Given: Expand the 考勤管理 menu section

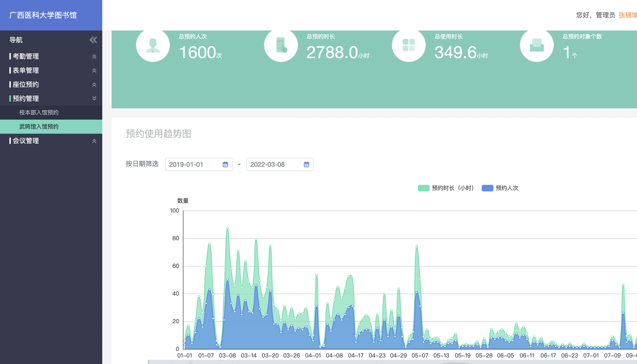Looking at the screenshot, I should 26,57.
